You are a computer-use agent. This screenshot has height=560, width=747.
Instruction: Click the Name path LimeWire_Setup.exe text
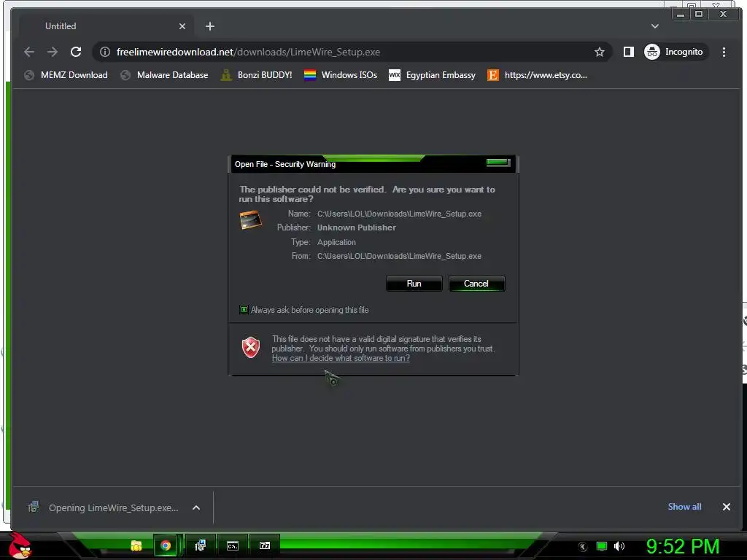tap(399, 214)
